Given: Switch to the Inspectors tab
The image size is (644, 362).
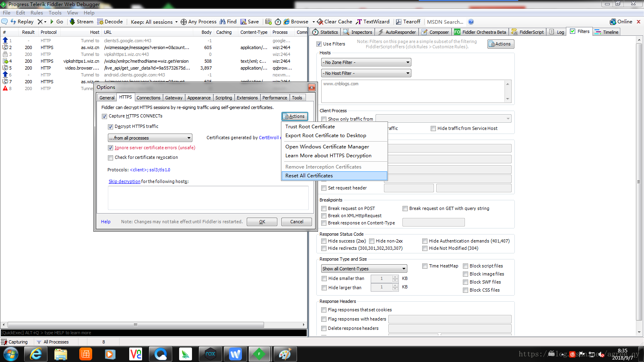Looking at the screenshot, I should click(x=358, y=32).
